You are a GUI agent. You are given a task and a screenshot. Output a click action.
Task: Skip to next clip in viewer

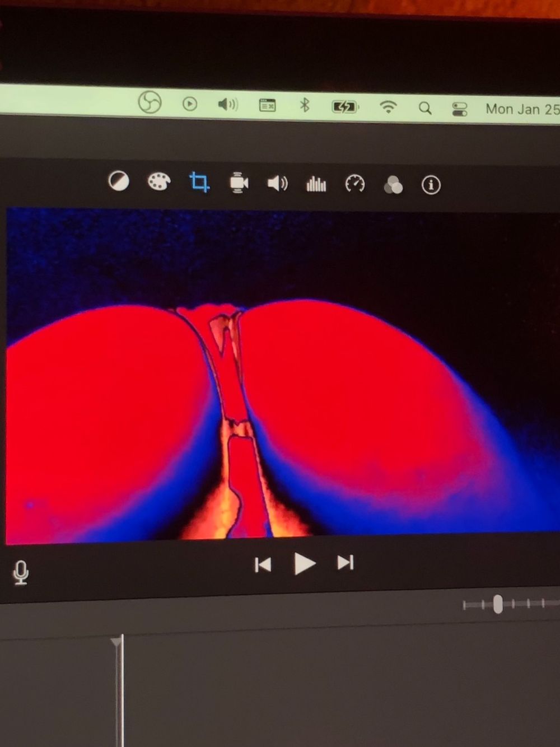point(346,562)
